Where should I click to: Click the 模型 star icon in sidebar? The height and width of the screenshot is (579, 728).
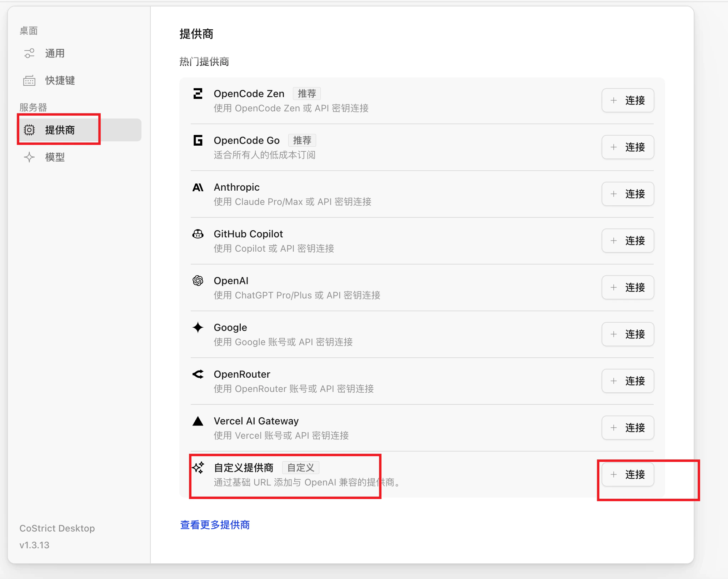(29, 157)
